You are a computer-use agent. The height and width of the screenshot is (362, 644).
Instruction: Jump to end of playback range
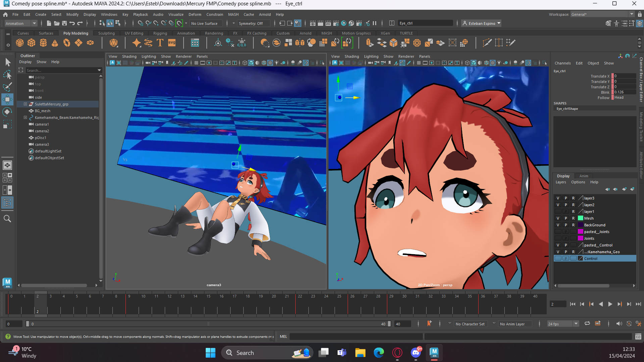point(638,304)
